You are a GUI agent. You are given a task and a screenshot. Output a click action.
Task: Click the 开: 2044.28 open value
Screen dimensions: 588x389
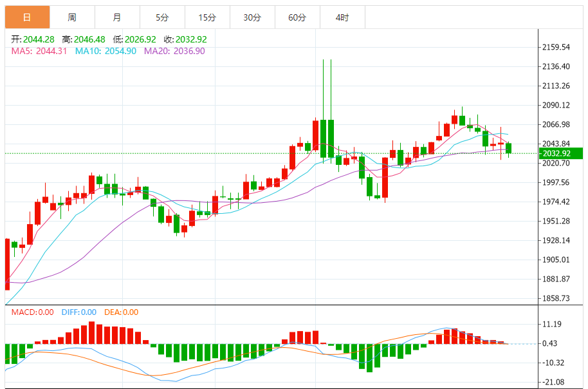tap(33, 39)
